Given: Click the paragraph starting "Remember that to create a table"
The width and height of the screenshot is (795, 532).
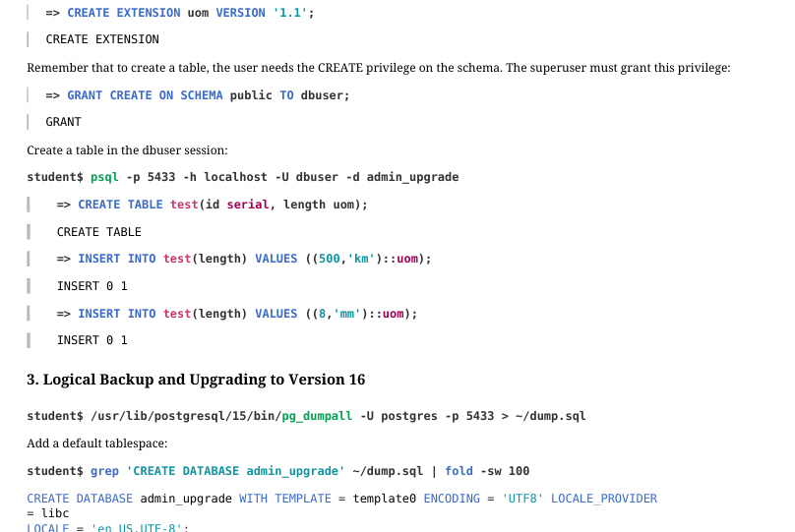Looking at the screenshot, I should click(x=379, y=68).
